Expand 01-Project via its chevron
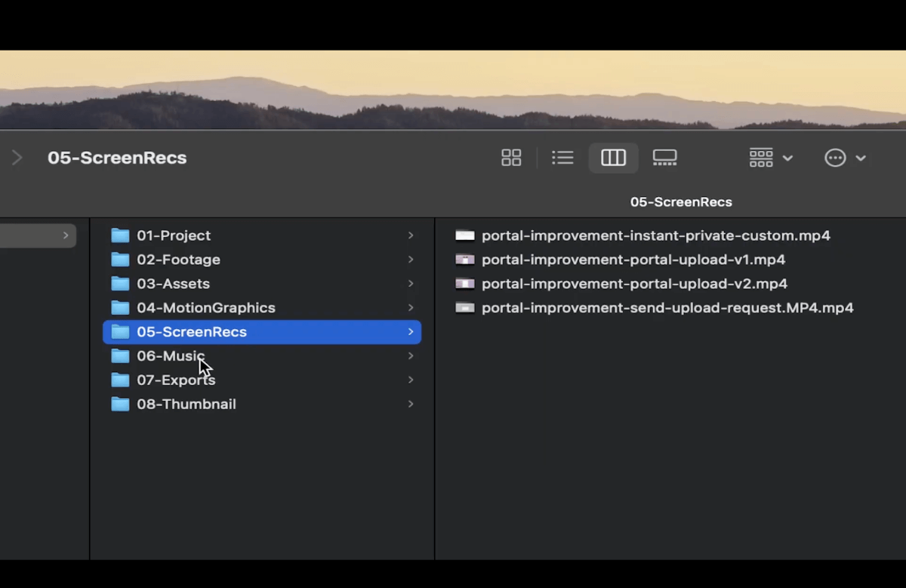The width and height of the screenshot is (906, 588). point(411,236)
